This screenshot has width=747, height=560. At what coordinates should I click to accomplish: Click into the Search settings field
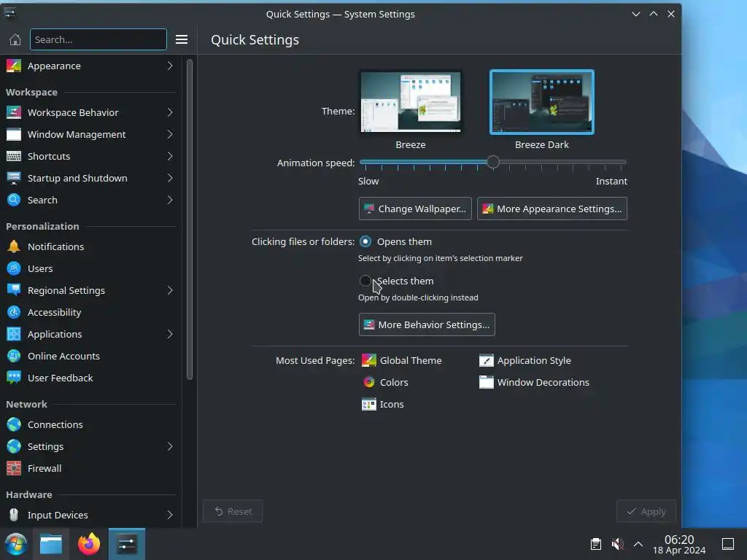tap(98, 39)
